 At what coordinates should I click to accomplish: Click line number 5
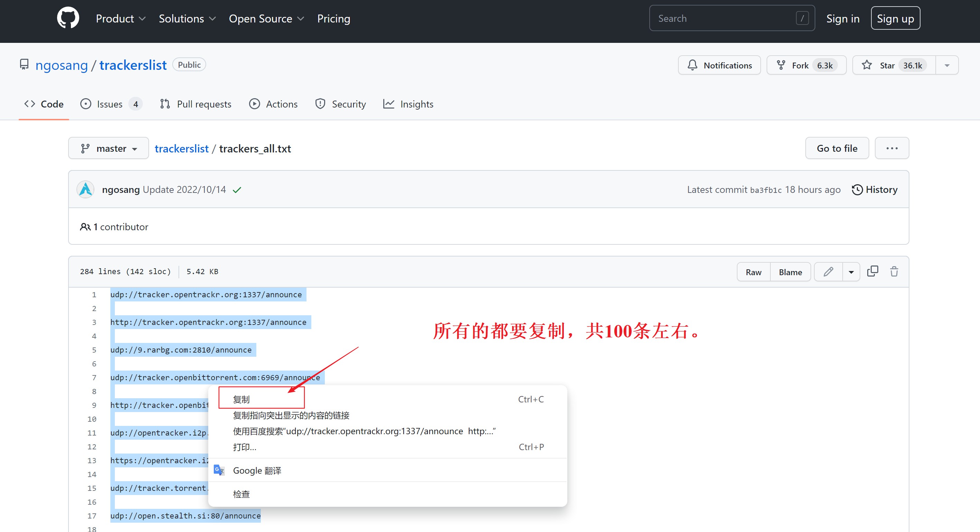[94, 350]
